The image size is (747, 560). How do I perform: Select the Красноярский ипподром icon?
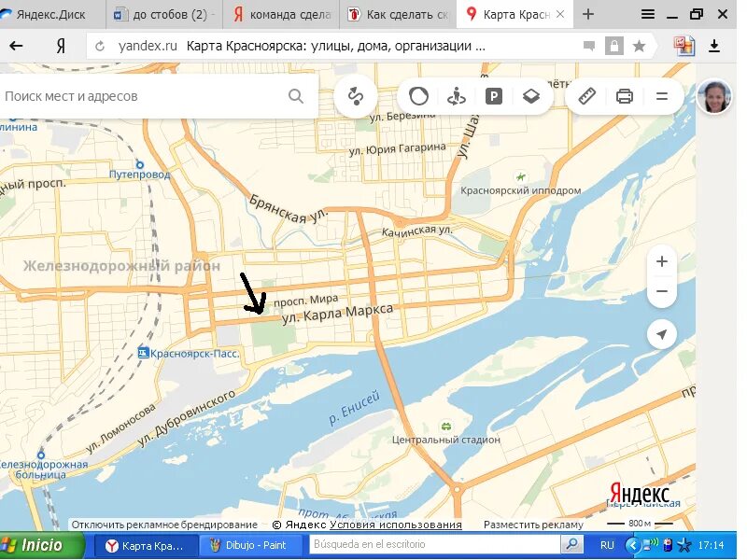coord(521,177)
